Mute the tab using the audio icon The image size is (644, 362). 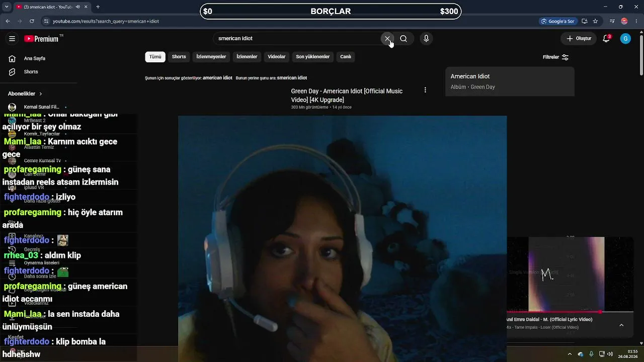tap(77, 7)
